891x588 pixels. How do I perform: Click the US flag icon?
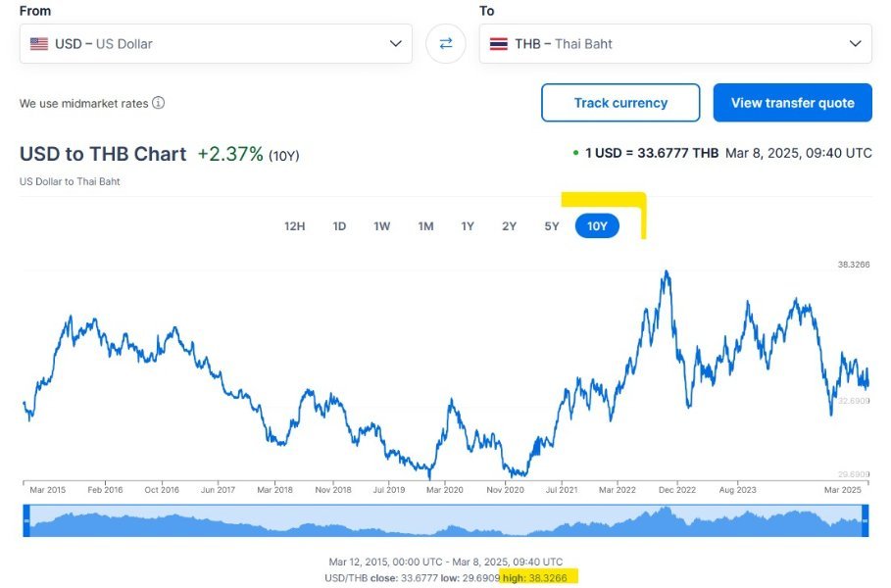coord(39,44)
